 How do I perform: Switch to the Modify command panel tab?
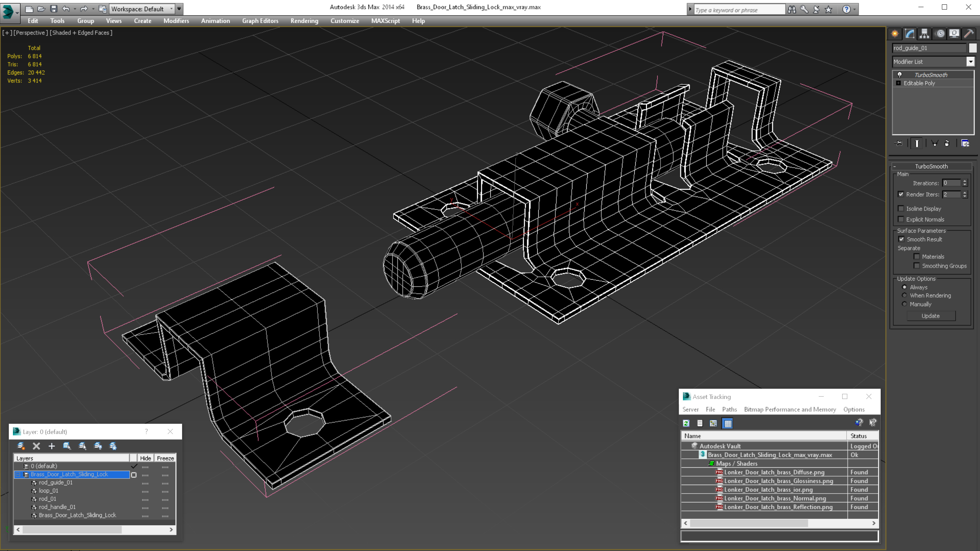tap(910, 34)
